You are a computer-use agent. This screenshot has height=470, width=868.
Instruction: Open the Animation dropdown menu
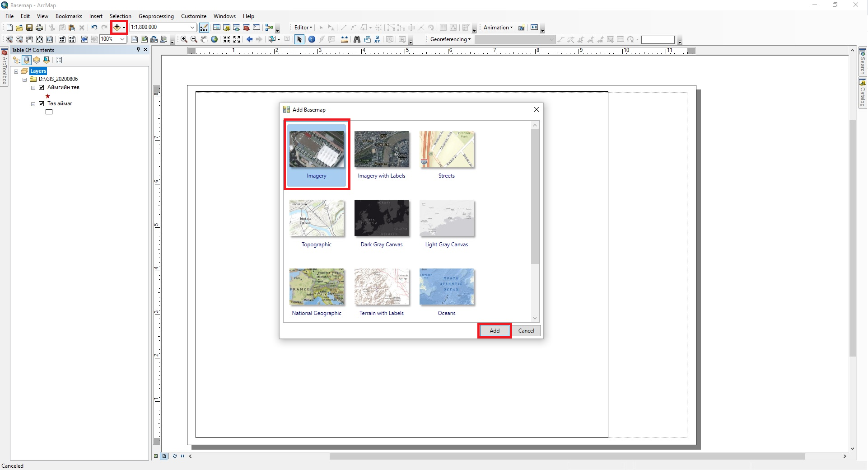(x=498, y=28)
